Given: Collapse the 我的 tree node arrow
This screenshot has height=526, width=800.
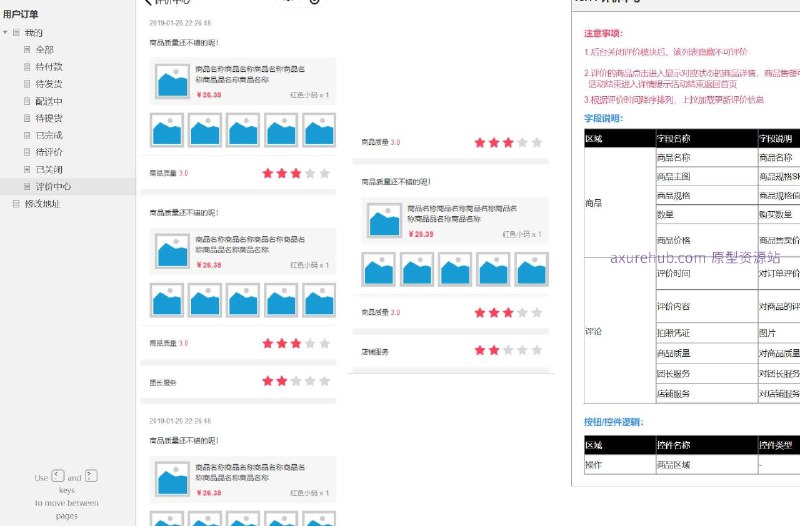Looking at the screenshot, I should click(x=5, y=33).
